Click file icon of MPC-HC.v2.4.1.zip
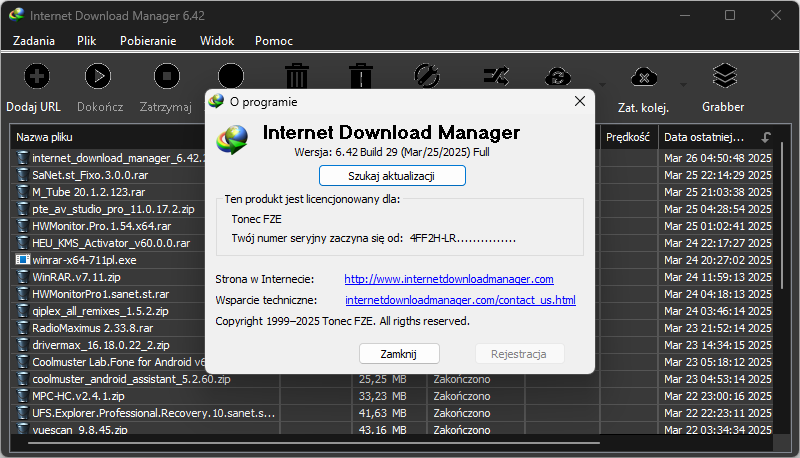This screenshot has height=458, width=800. [x=22, y=396]
